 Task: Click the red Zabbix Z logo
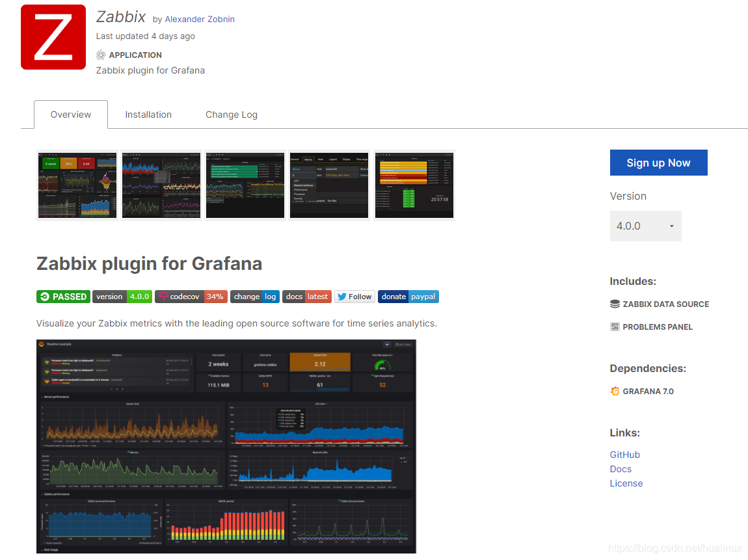point(53,37)
